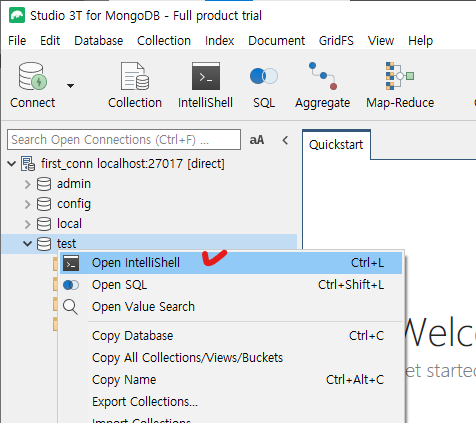Open the Document menu
The image size is (476, 423).
click(x=276, y=41)
